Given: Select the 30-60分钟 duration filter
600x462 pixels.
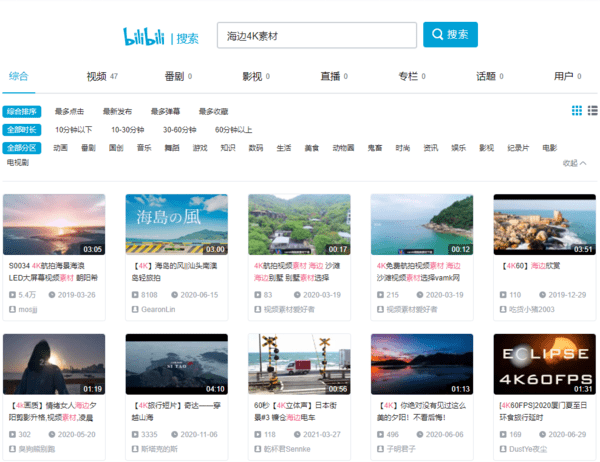Looking at the screenshot, I should pyautogui.click(x=180, y=129).
